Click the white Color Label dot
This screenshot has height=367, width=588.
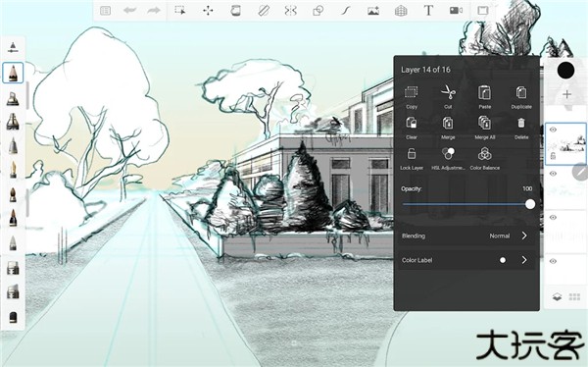click(x=503, y=260)
